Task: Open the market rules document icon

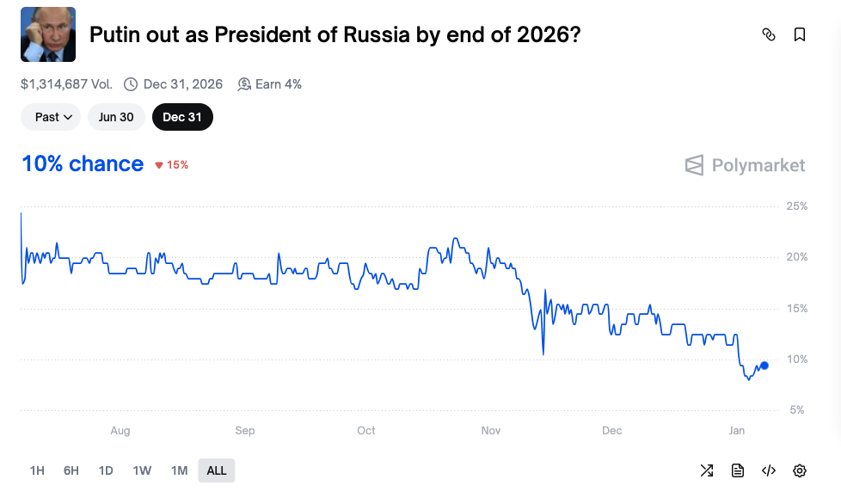Action: pyautogui.click(x=737, y=470)
